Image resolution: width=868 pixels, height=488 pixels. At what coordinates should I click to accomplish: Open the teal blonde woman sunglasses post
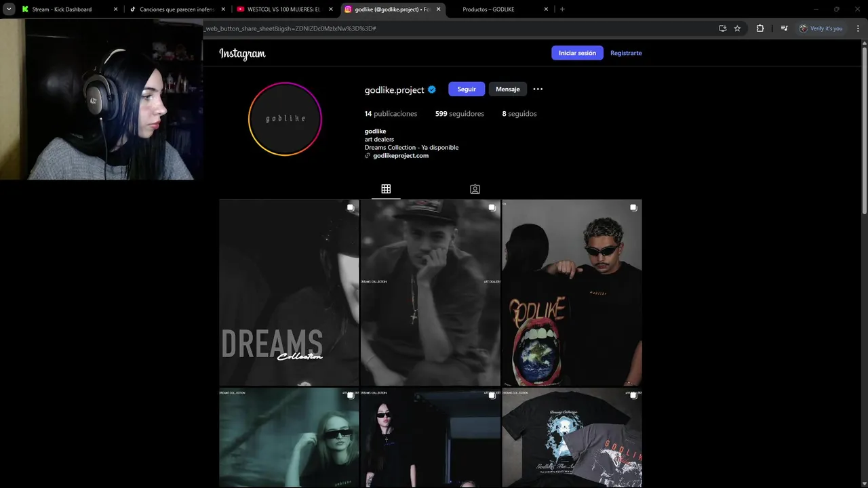point(289,437)
